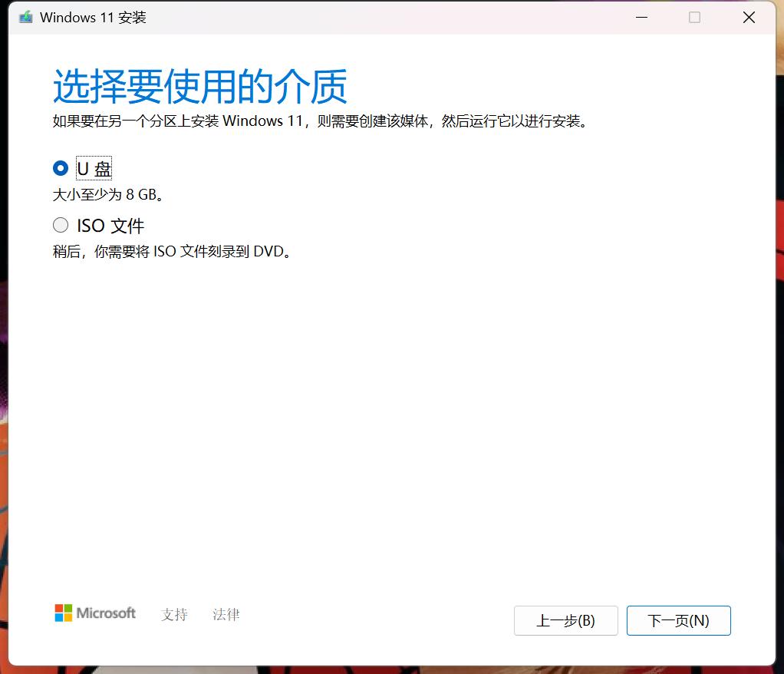Viewport: 784px width, 674px height.
Task: Choose USB flash drive as installation media
Action: tap(60, 167)
